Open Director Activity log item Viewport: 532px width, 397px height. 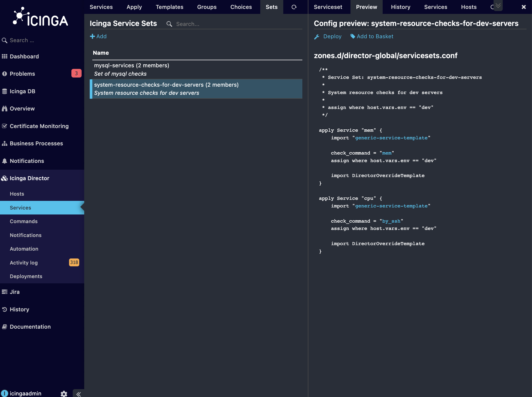point(42,263)
